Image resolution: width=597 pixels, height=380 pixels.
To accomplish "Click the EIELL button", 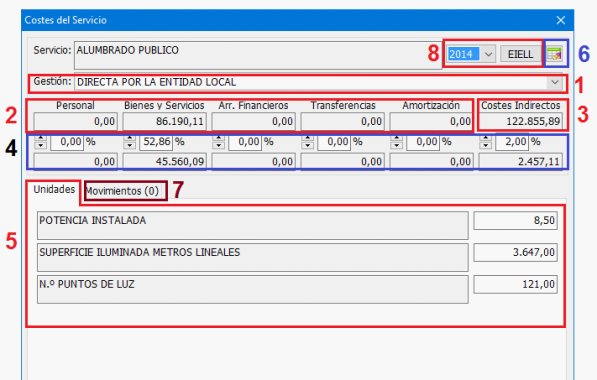I will click(x=520, y=54).
